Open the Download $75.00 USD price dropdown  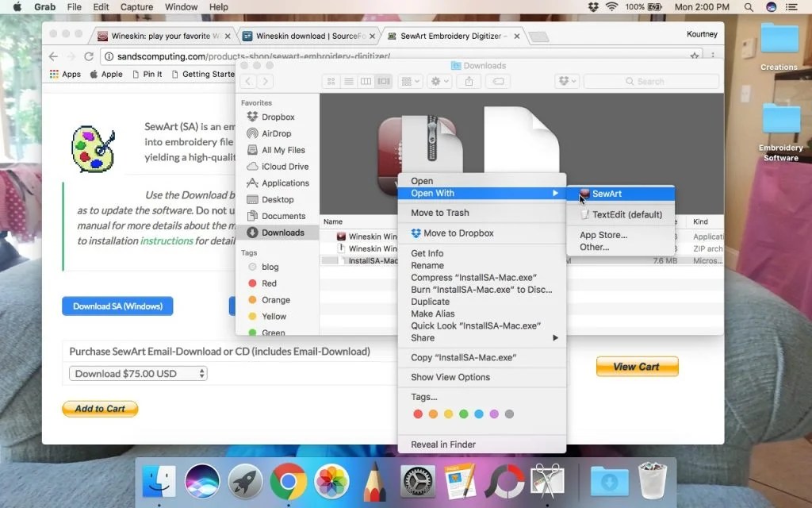tap(137, 373)
